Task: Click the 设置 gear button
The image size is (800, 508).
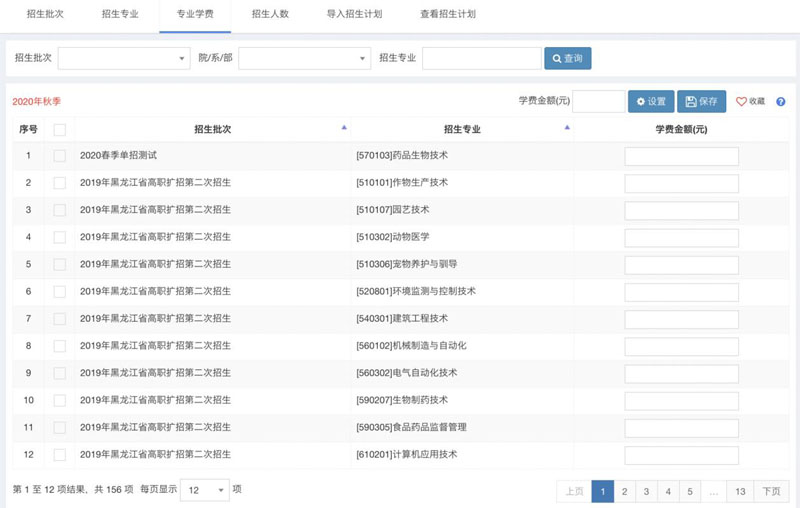Action: (650, 102)
